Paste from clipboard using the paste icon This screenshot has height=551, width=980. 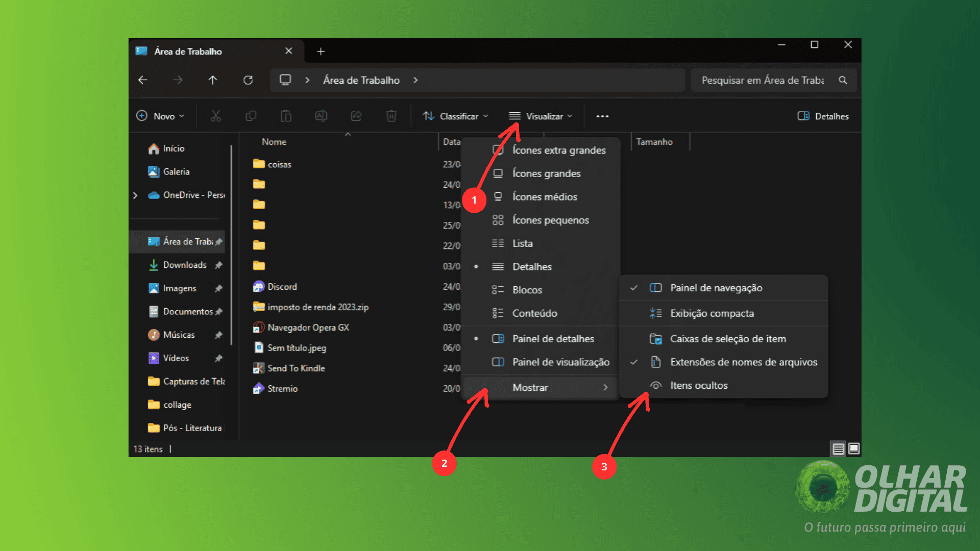(286, 116)
